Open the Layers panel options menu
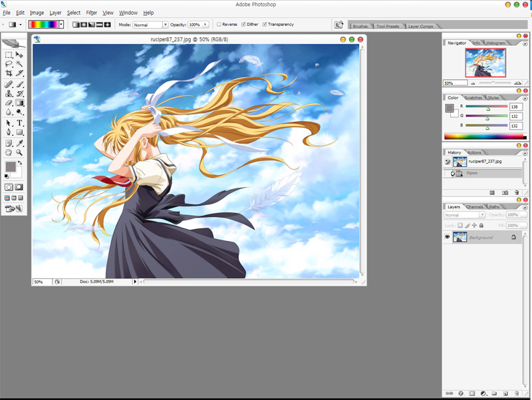Image resolution: width=532 pixels, height=400 pixels. 525,208
